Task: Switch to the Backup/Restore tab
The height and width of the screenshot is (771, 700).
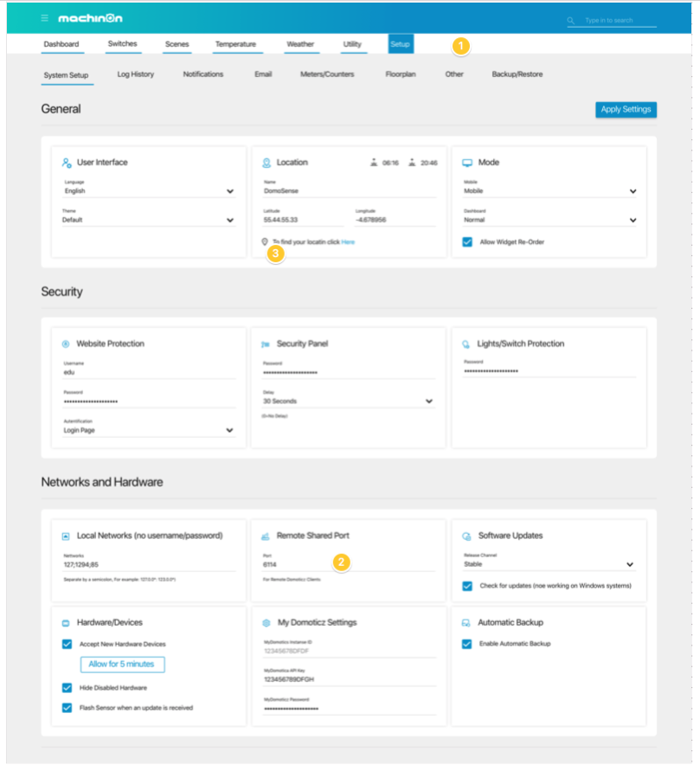Action: coord(518,74)
